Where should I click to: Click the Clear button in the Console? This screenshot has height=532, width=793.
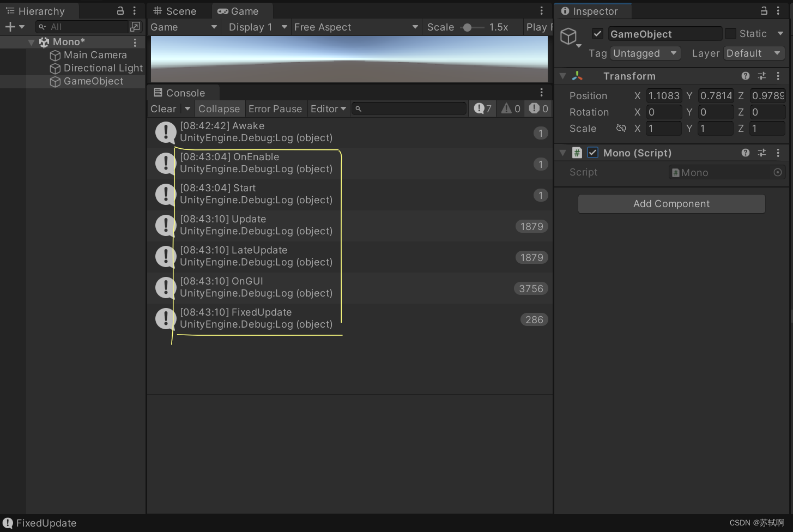[162, 108]
